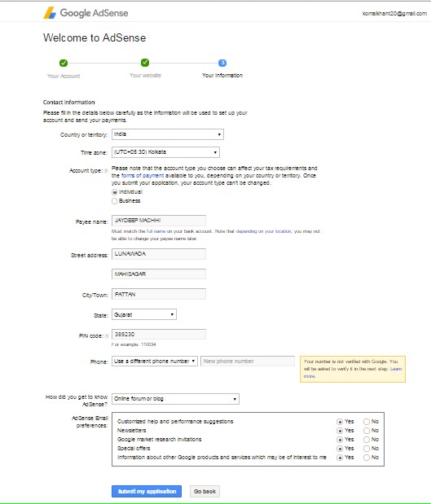
Task: Open the Time zone dropdown
Action: (165, 152)
